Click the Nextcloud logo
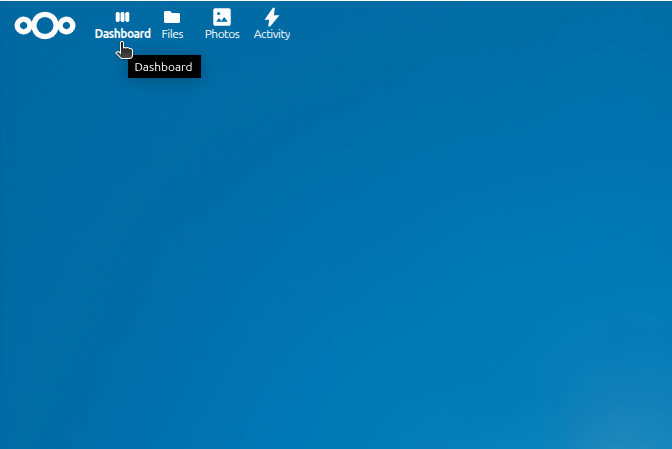Viewport: 672px width, 449px height. pos(45,25)
